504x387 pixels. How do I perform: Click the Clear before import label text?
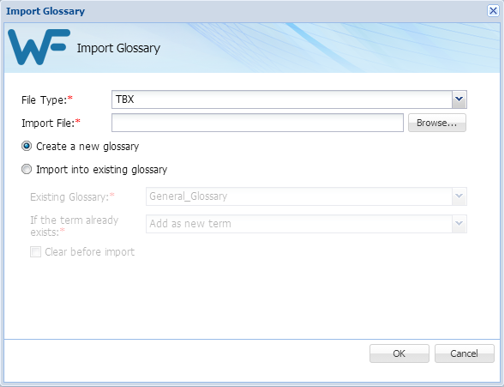[90, 252]
